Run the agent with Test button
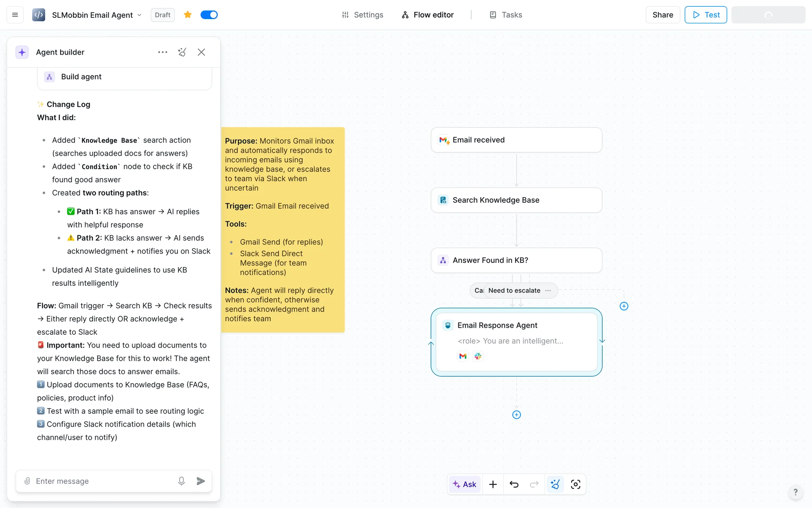The image size is (812, 508). tap(705, 15)
